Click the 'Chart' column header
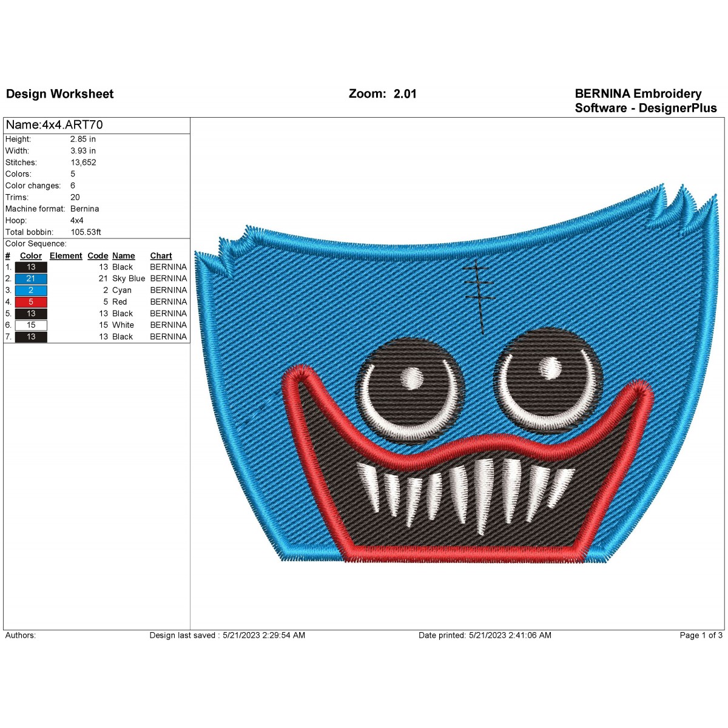This screenshot has width=728, height=728. (x=161, y=256)
